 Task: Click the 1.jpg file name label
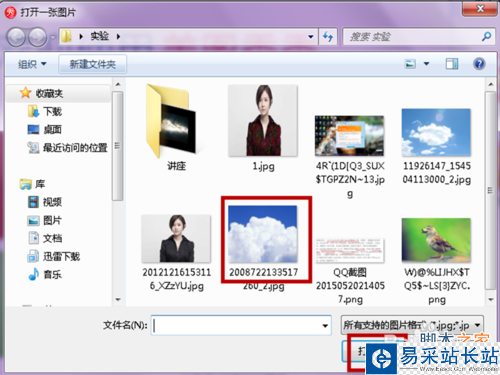tap(263, 166)
